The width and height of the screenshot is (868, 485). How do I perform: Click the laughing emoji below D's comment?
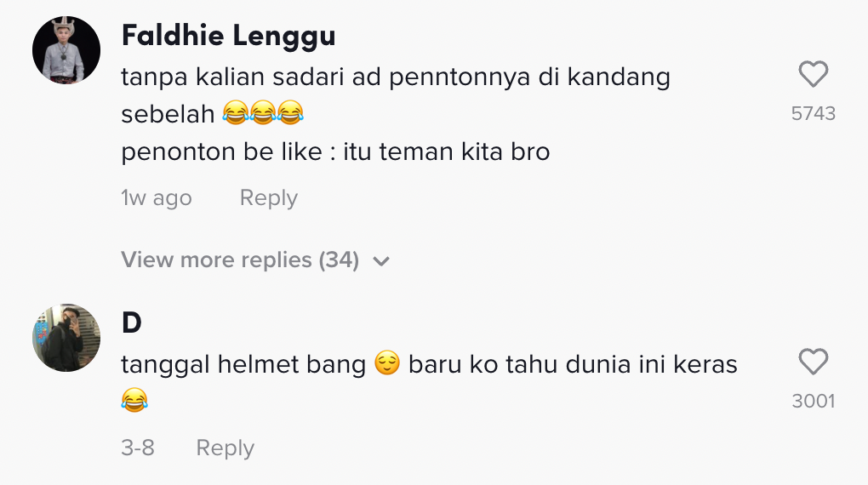coord(134,400)
